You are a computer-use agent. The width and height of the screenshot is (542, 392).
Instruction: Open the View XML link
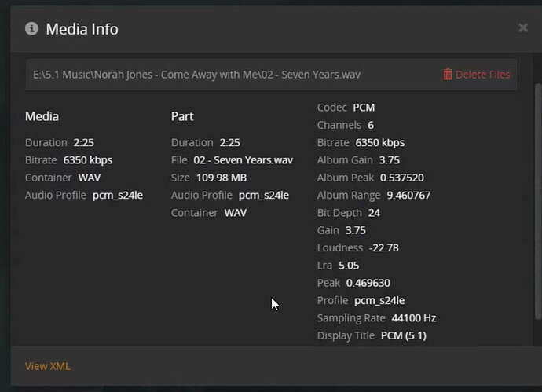point(47,366)
